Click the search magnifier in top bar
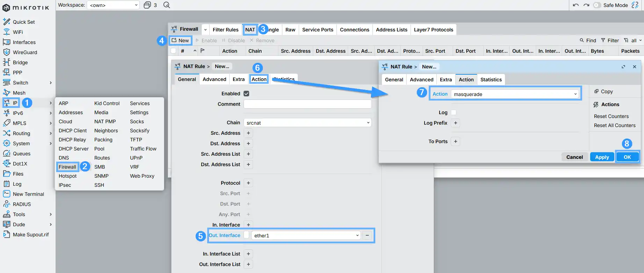Viewport: 644px width, 273px height. click(x=167, y=5)
